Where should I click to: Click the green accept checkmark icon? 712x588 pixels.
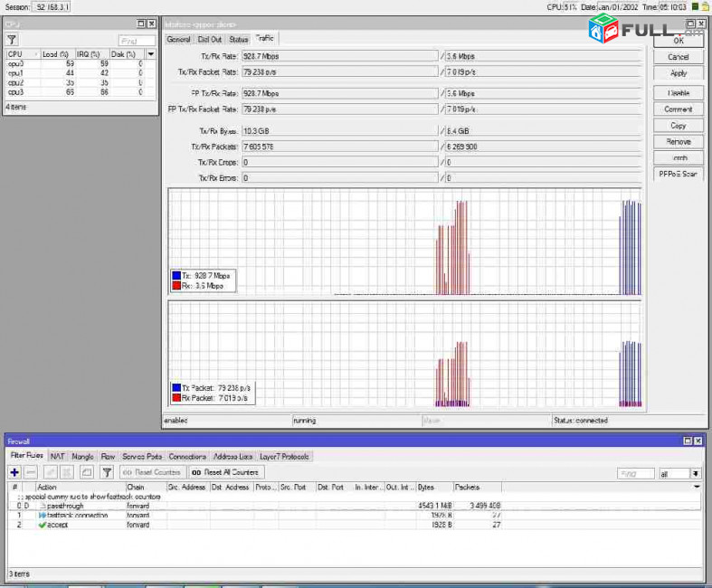point(43,525)
